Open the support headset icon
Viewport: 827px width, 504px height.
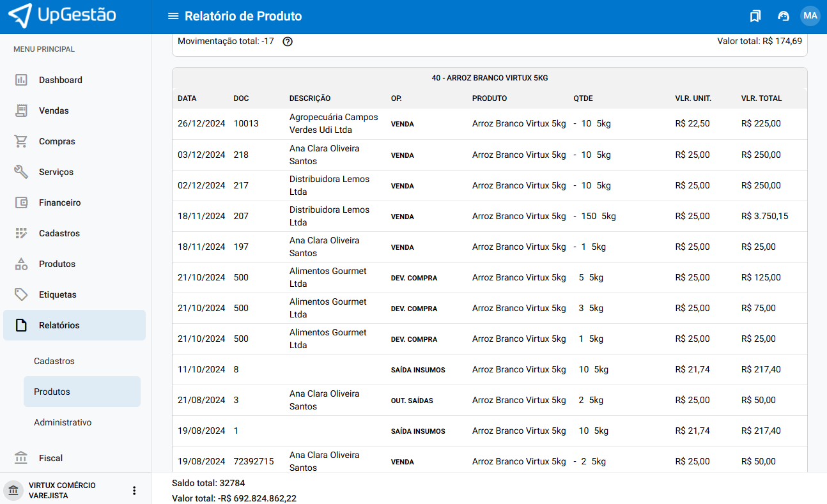coord(783,16)
